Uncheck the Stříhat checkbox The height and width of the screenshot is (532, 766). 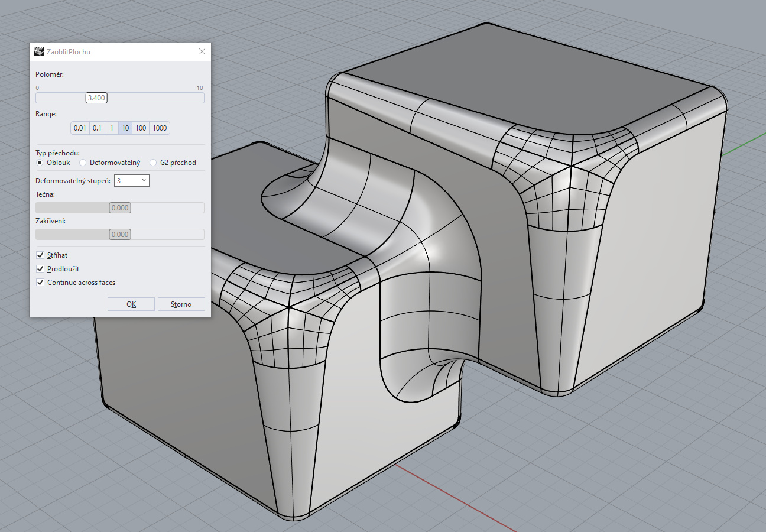(41, 255)
